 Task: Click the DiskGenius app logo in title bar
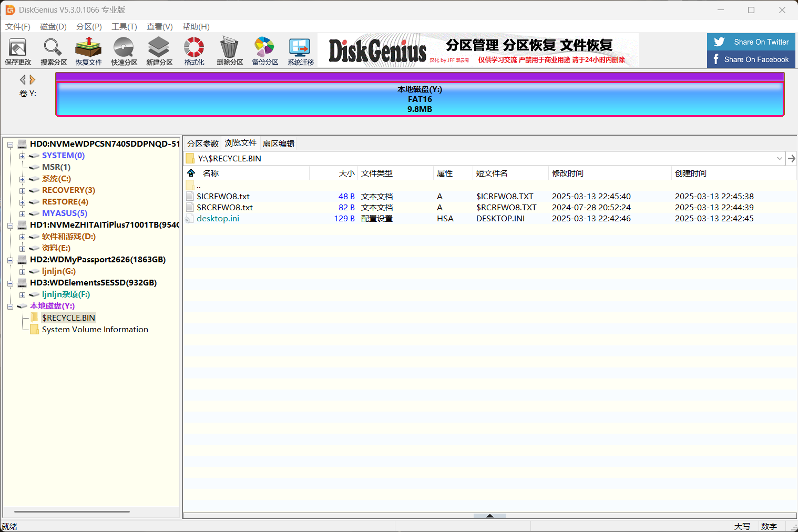(10, 10)
